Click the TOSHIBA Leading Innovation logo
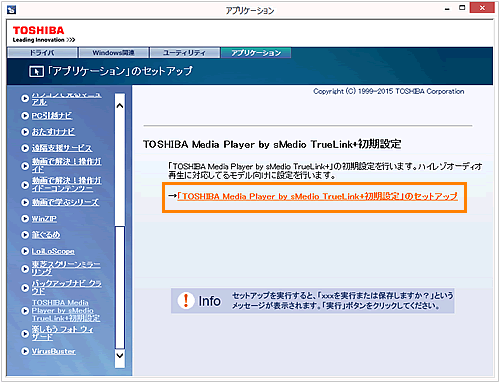 pos(43,34)
